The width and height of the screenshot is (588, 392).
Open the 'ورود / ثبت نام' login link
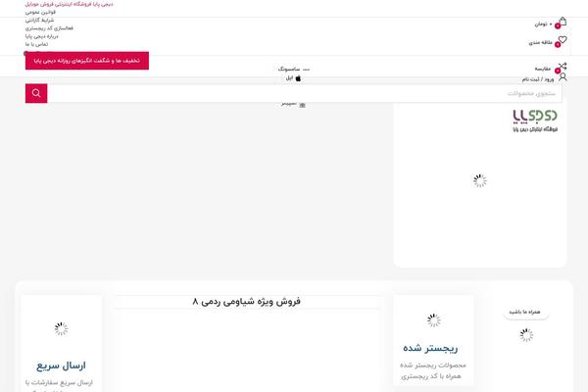click(538, 79)
